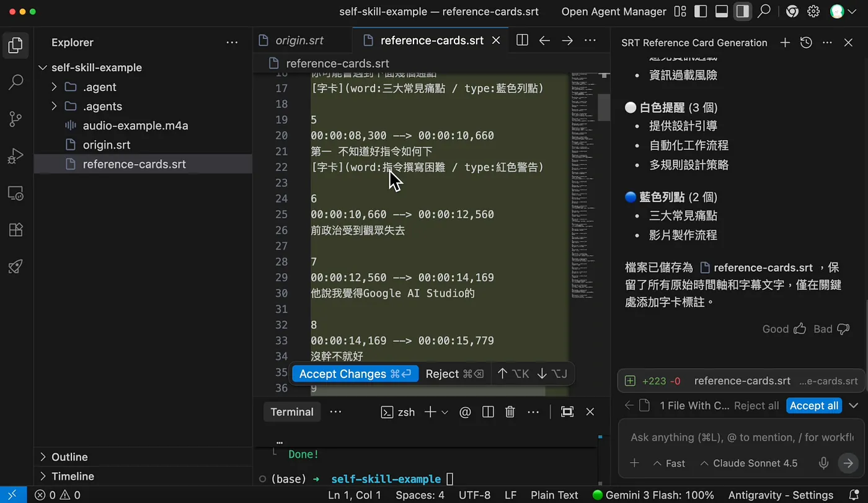Click the Accept Changes button
The image size is (868, 503).
point(355,374)
